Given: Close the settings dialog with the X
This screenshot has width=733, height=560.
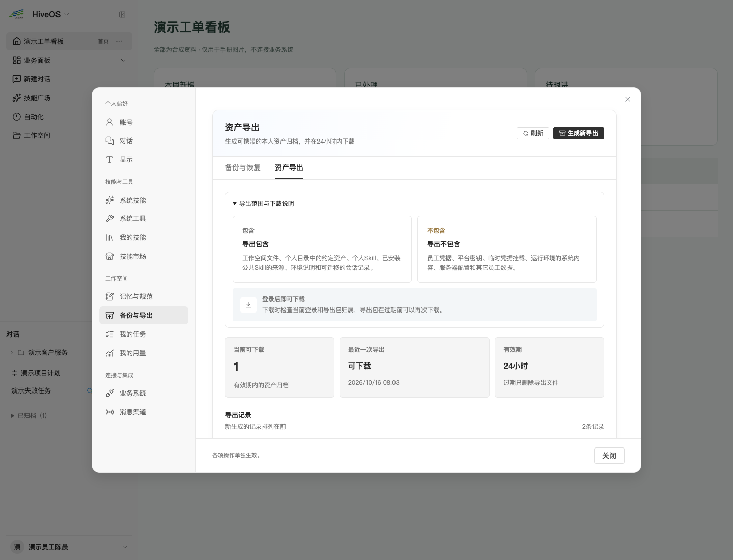Looking at the screenshot, I should [x=628, y=99].
